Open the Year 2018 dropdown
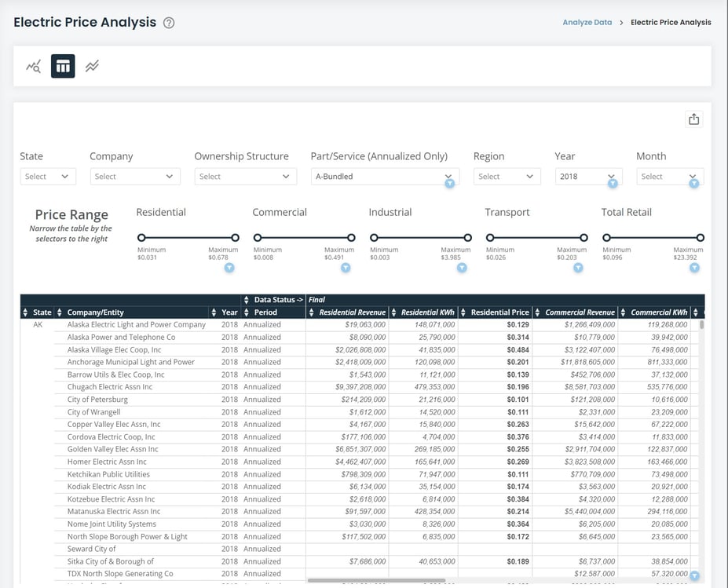728x588 pixels. (589, 177)
